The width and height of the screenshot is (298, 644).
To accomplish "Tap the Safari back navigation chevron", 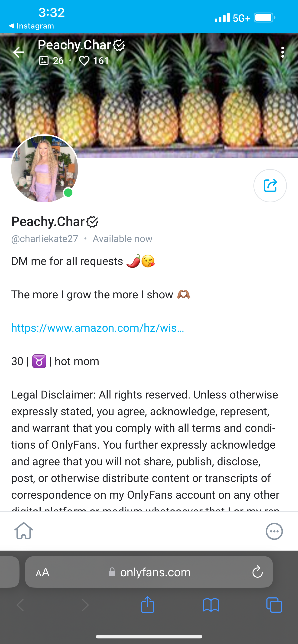I will point(20,605).
